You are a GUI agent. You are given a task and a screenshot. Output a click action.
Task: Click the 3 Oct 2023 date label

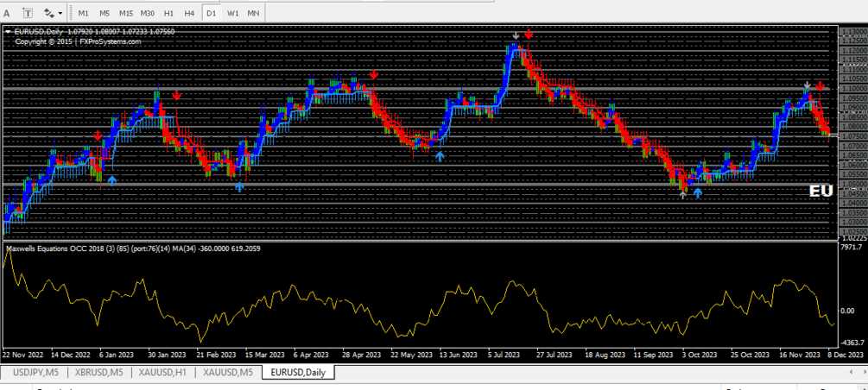(x=700, y=355)
